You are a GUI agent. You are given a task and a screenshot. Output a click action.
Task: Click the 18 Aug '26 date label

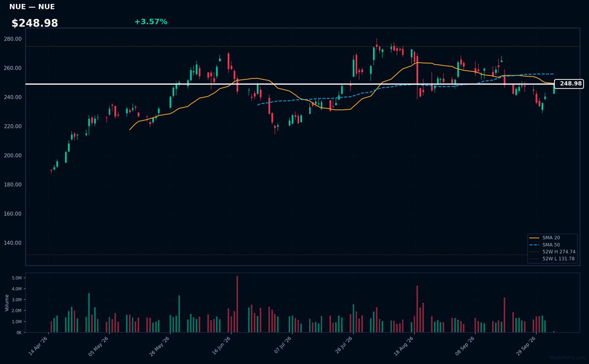pos(405,346)
